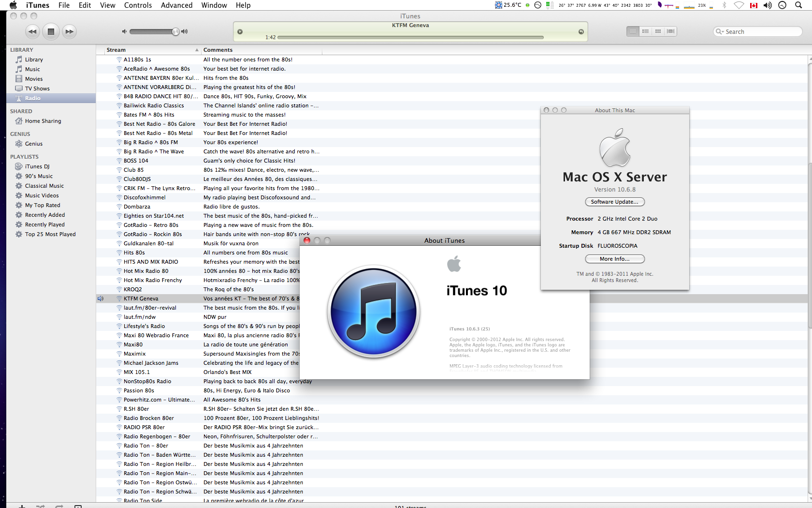Open the Advanced menu
Screen dimensions: 812x508
tap(177, 5)
